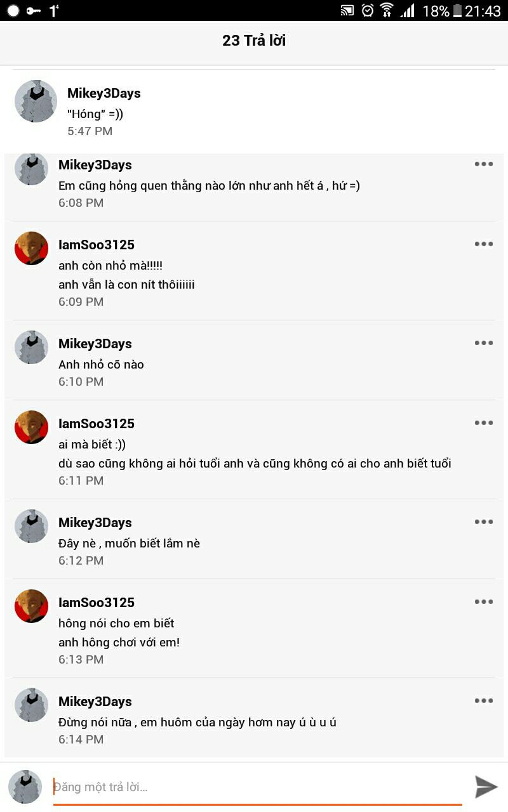Open more options on 6:13 PM reply
The image size is (508, 812).
point(484,602)
